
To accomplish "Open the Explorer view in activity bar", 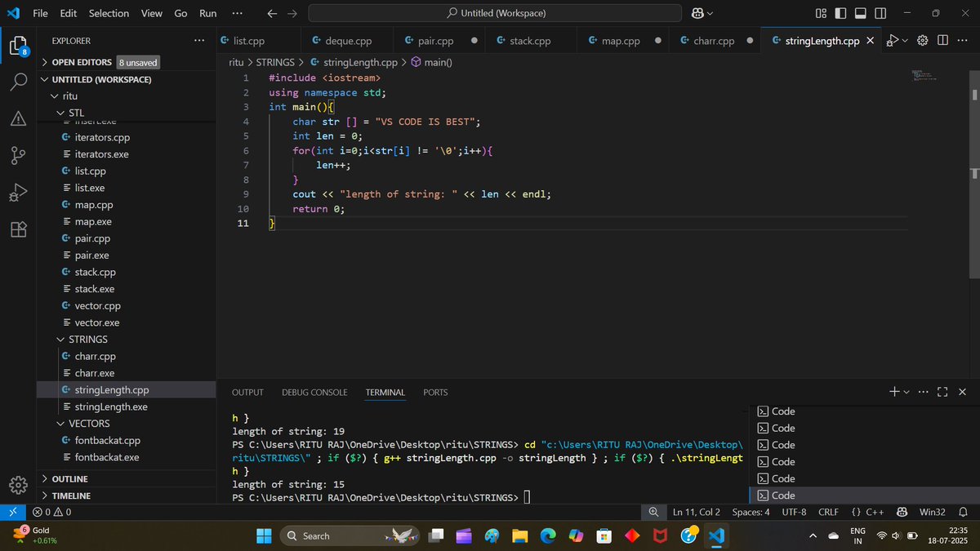I will point(18,46).
